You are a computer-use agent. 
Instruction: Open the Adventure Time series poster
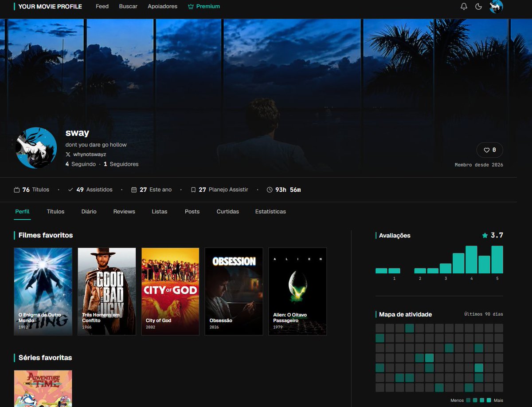point(43,388)
